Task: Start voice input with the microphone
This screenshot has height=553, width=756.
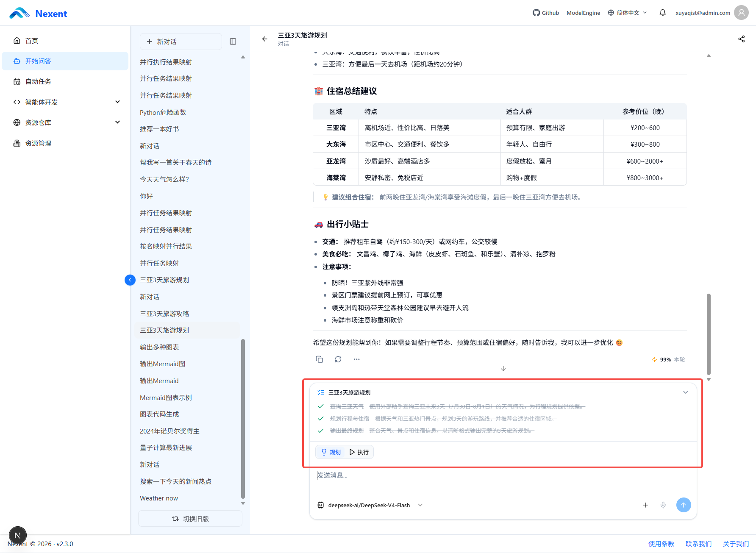Action: coord(663,505)
